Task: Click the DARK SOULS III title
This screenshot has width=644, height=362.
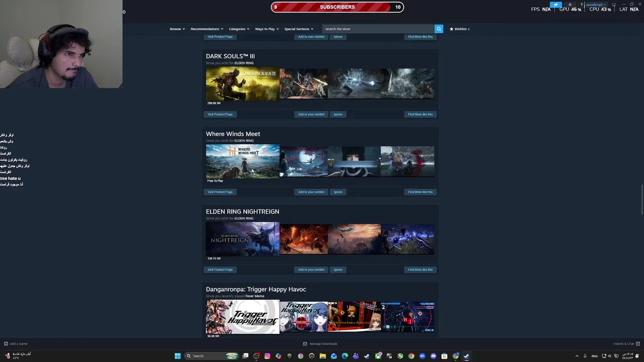Action: 230,56
